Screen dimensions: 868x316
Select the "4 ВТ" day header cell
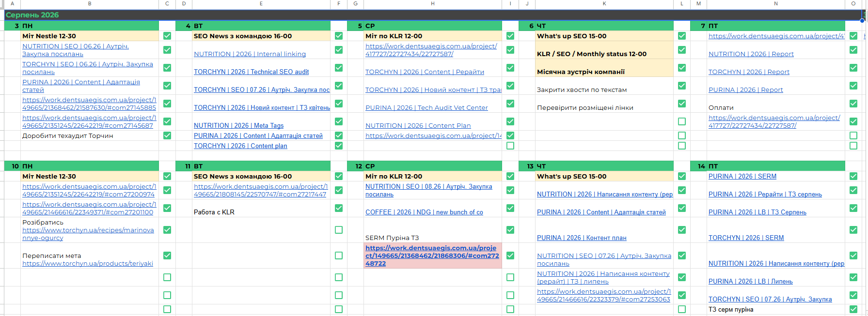[261, 26]
